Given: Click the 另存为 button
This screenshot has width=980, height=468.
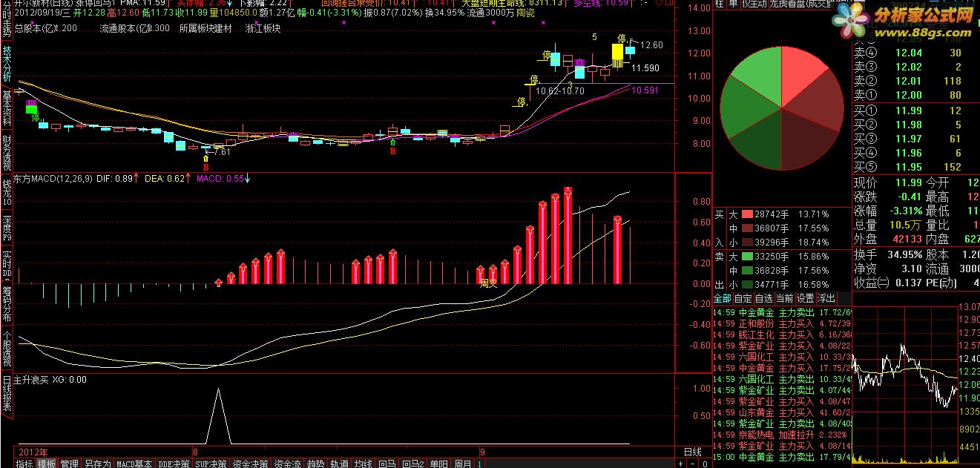Looking at the screenshot, I should click(x=97, y=464).
